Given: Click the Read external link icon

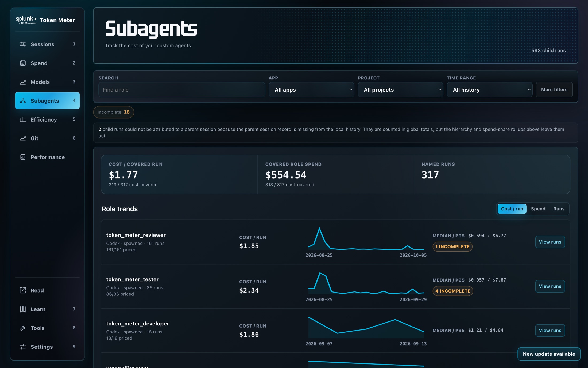Looking at the screenshot, I should coord(23,290).
